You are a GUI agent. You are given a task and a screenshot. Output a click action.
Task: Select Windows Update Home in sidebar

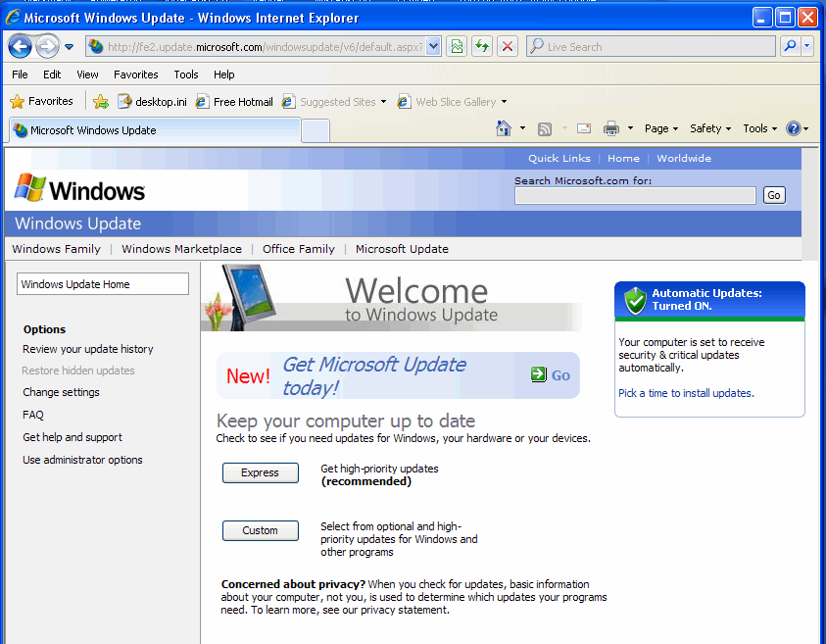pos(103,284)
